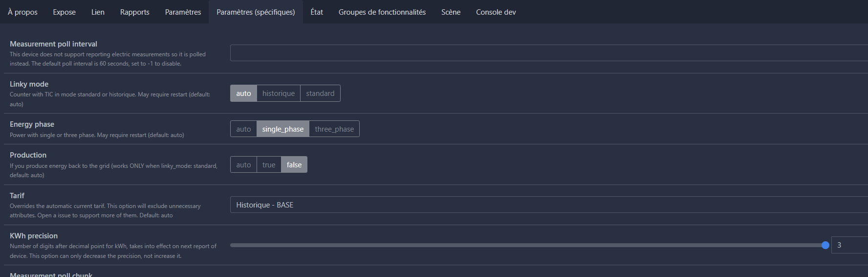Click the 'Measurement poll interval' heading
Image resolution: width=868 pixels, height=277 pixels.
[x=53, y=44]
